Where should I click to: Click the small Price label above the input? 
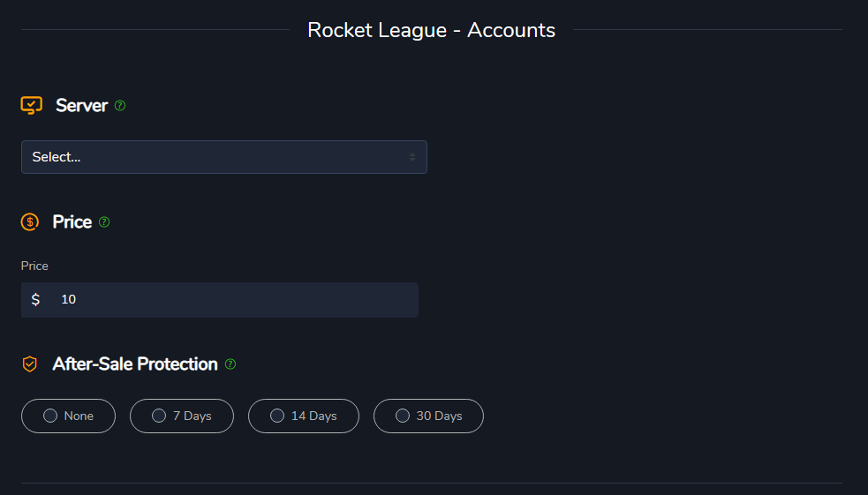point(34,266)
